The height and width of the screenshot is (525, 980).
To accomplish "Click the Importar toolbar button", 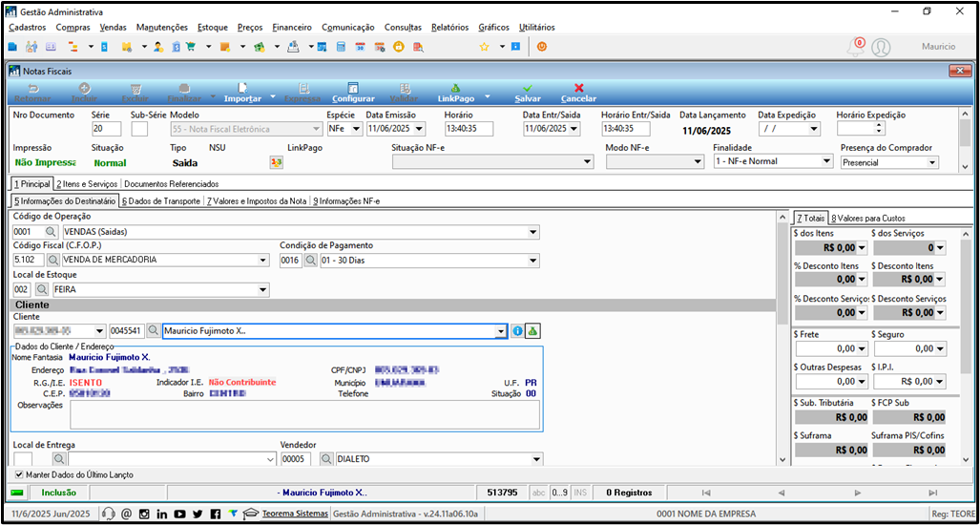I will tap(241, 94).
